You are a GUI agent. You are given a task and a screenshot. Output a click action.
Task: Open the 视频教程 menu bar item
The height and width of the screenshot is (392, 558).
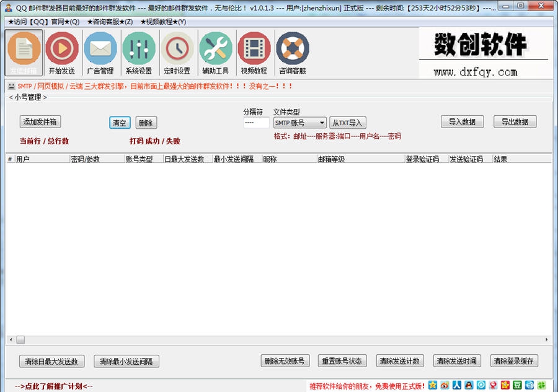pyautogui.click(x=163, y=22)
